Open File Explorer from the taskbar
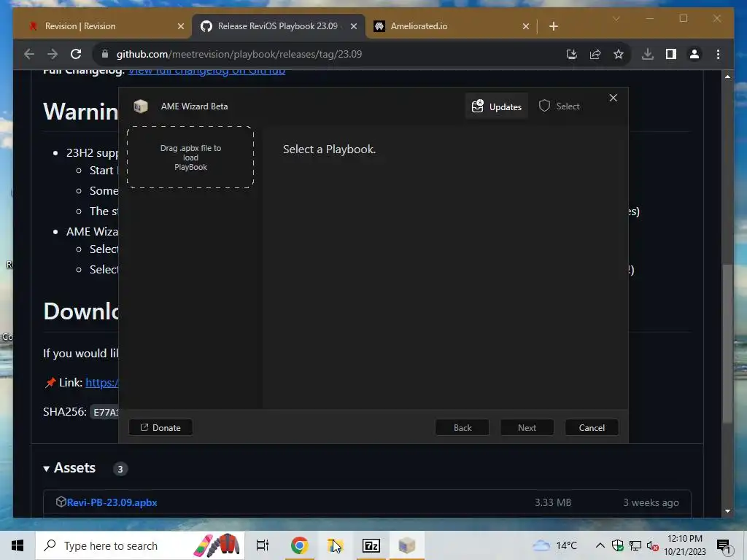747x560 pixels. 336,545
